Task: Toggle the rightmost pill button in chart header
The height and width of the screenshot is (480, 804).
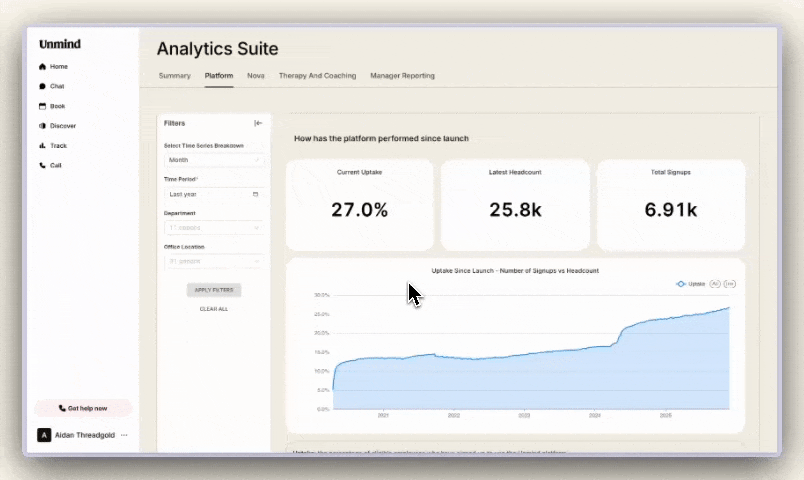Action: (x=729, y=284)
